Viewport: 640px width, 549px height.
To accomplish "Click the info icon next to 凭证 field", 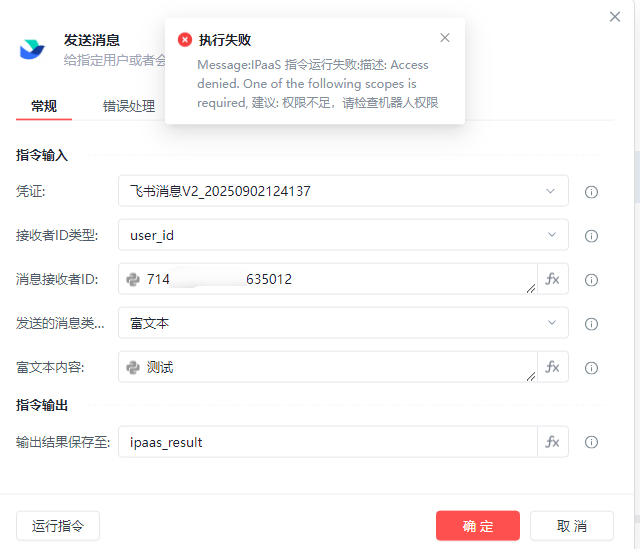I will pyautogui.click(x=591, y=192).
